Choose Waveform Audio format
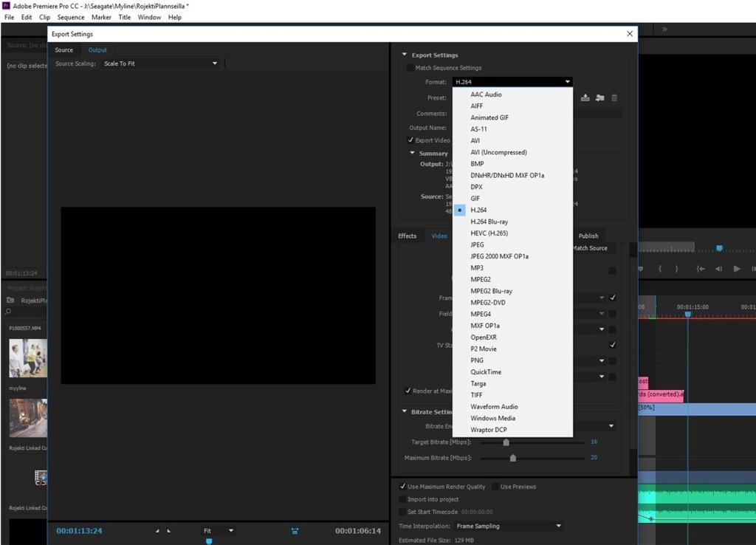 pyautogui.click(x=512, y=407)
